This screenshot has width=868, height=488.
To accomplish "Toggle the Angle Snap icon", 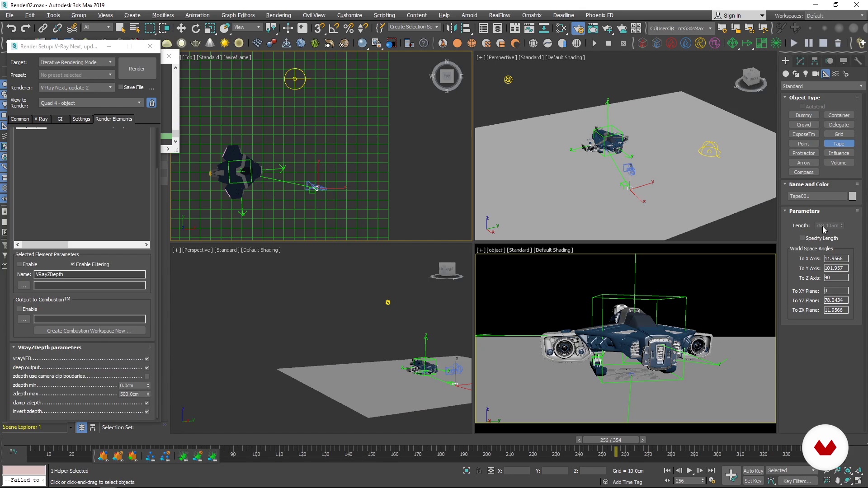I will click(334, 28).
